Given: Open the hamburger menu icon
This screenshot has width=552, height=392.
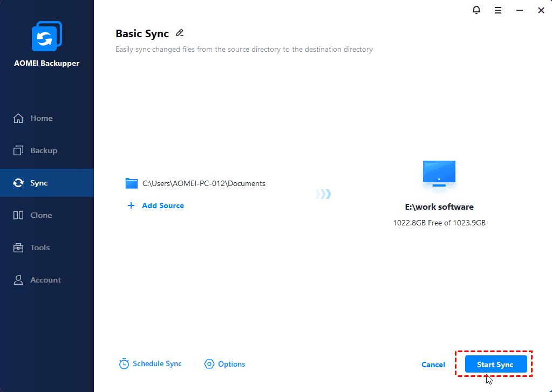Looking at the screenshot, I should pyautogui.click(x=498, y=10).
